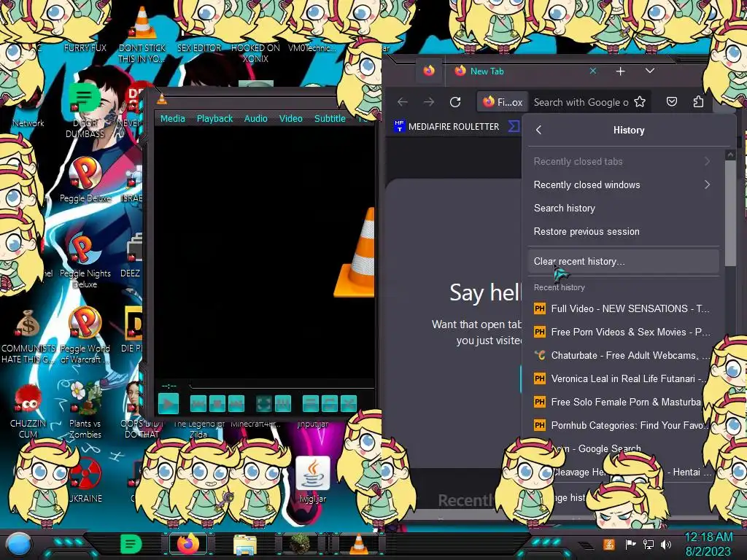Viewport: 747px width, 560px height.
Task: Toggle VLC loop mode button
Action: pyautogui.click(x=330, y=404)
